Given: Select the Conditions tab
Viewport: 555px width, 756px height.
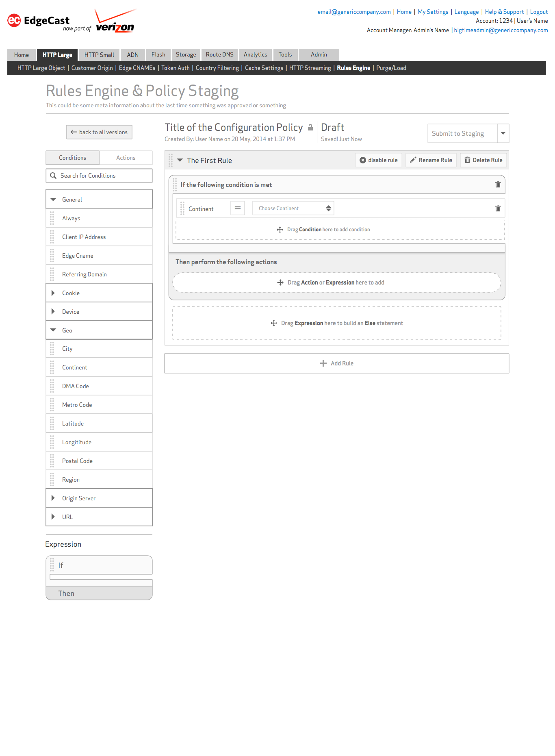Looking at the screenshot, I should (x=72, y=158).
